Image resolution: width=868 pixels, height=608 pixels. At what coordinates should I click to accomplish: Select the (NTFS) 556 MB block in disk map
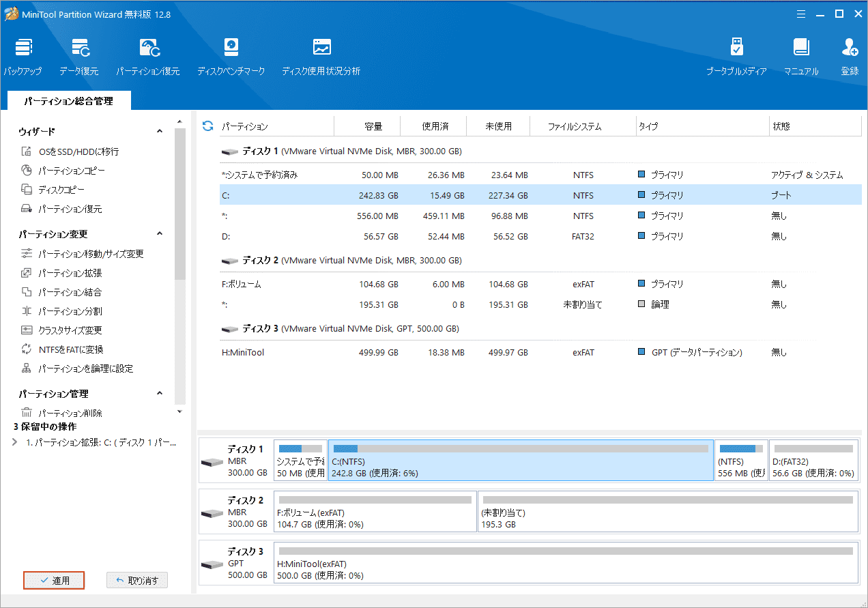tap(742, 461)
